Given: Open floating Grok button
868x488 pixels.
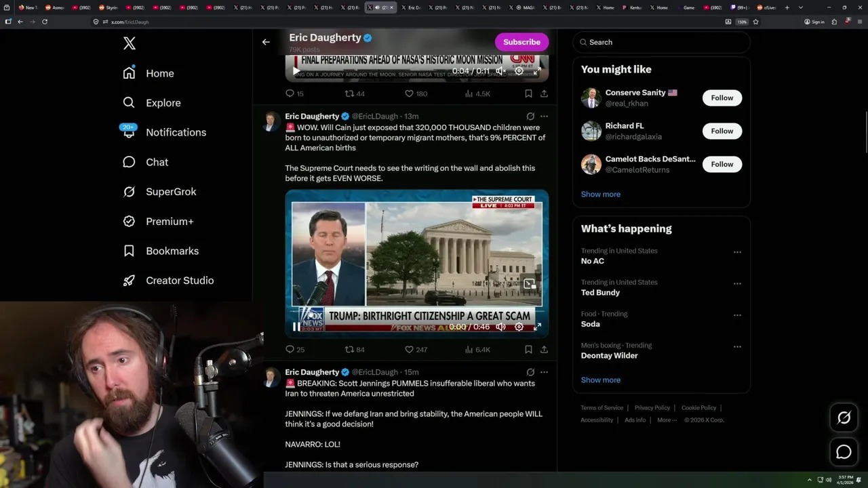Looking at the screenshot, I should [x=844, y=418].
